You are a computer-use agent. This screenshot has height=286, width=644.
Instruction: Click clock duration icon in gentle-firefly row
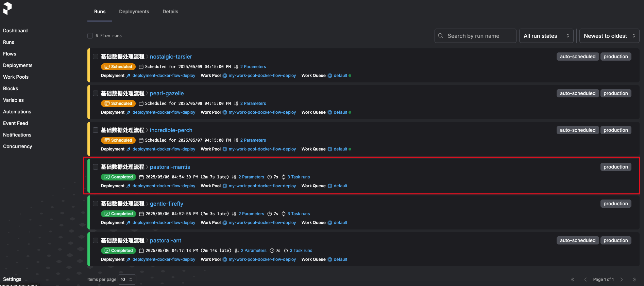coord(270,214)
